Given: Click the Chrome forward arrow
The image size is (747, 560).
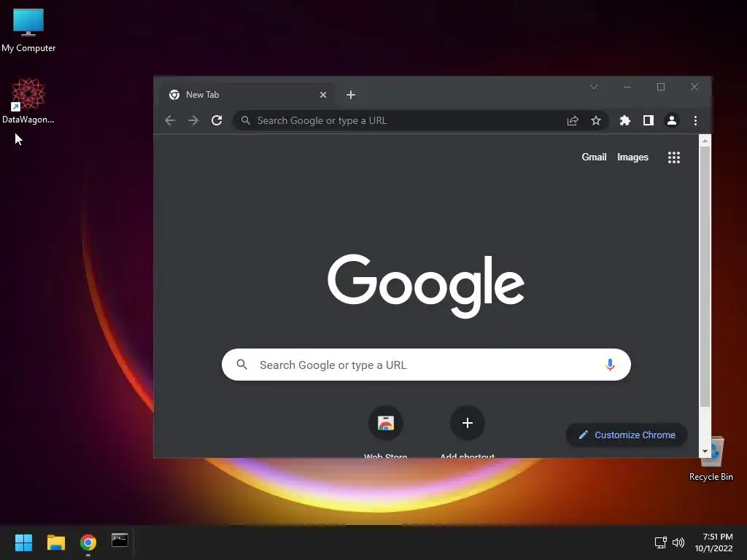Looking at the screenshot, I should 193,120.
